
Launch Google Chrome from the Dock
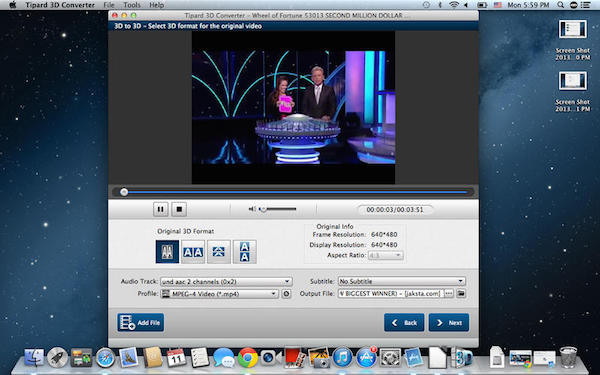point(248,357)
